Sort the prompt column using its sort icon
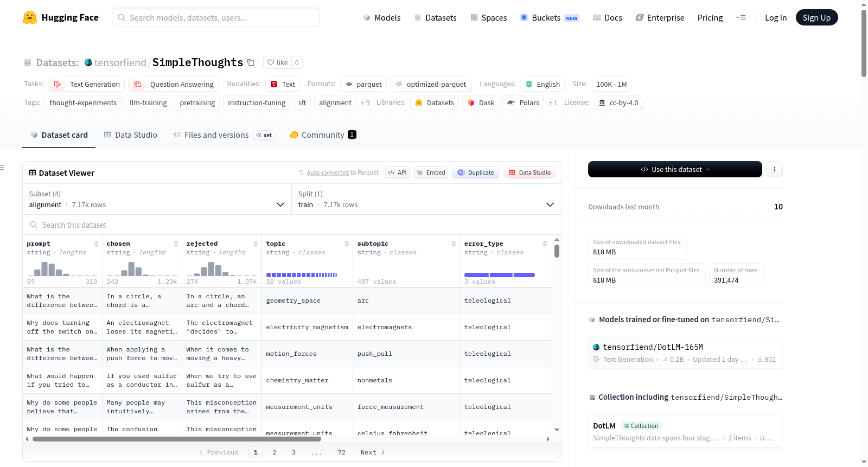Screen dimensions: 868x467 click(x=96, y=244)
